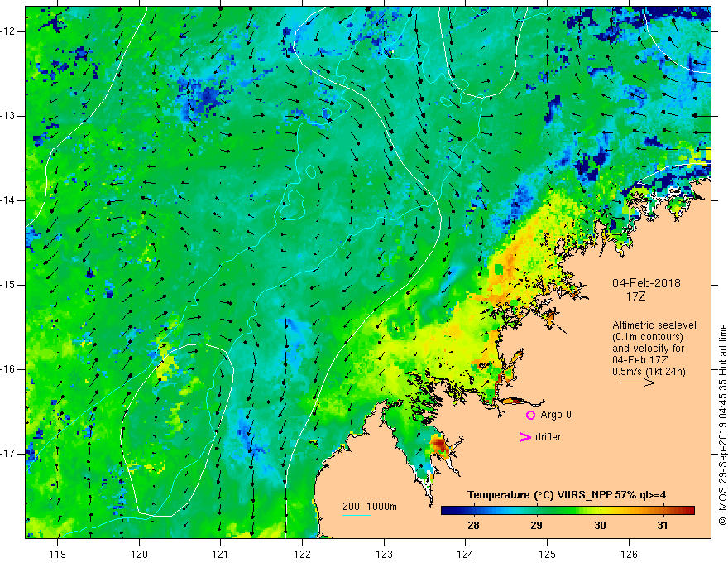This screenshot has width=728, height=563.
Task: Click the 29 colorbar tick label
Action: click(536, 526)
